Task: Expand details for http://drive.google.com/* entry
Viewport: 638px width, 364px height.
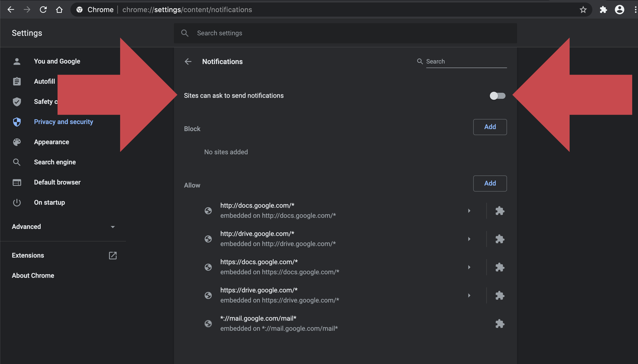Action: [x=469, y=239]
